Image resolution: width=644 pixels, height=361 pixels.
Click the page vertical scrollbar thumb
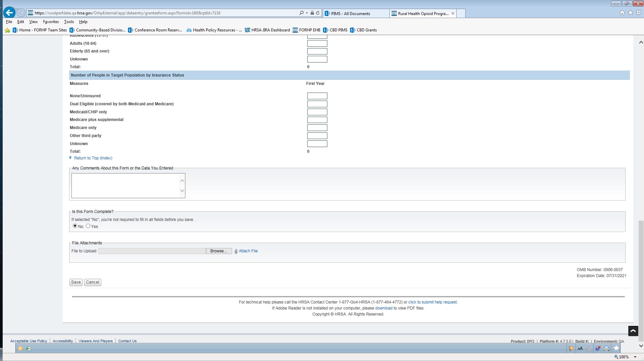[641, 281]
